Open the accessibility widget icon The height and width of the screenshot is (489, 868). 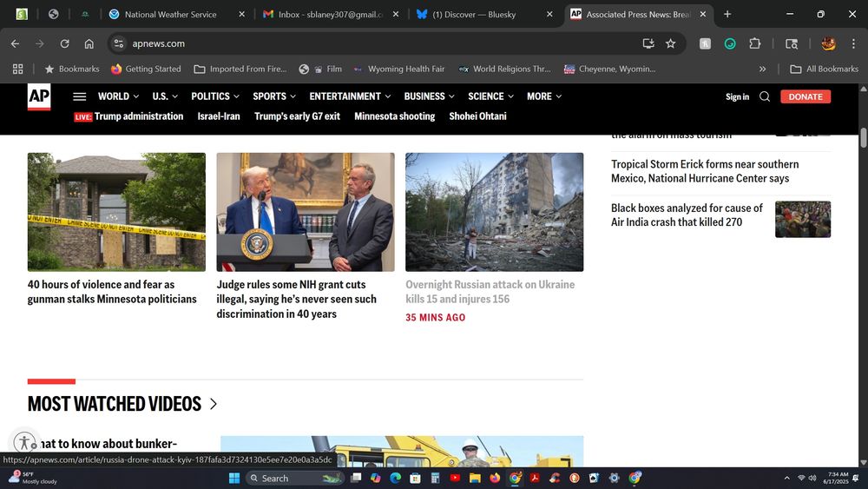click(24, 442)
